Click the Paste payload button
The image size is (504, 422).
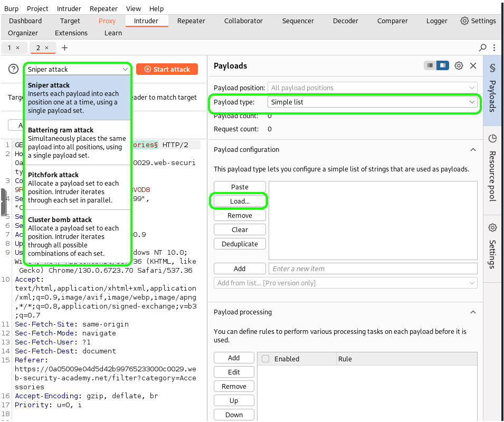pyautogui.click(x=240, y=187)
